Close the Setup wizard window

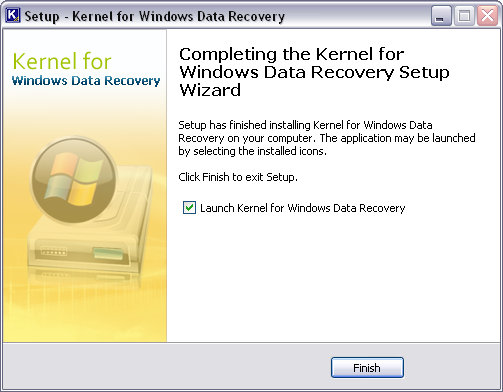487,16
